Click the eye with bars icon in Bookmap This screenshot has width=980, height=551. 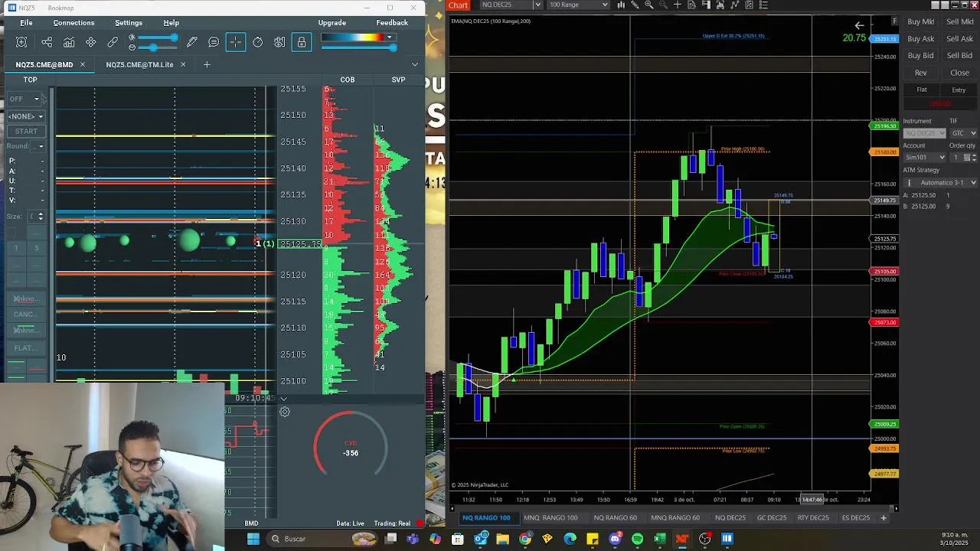point(279,42)
